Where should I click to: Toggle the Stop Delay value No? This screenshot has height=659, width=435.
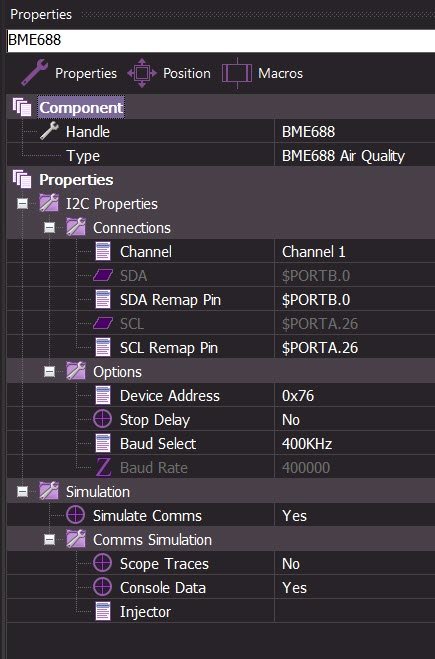[354, 419]
